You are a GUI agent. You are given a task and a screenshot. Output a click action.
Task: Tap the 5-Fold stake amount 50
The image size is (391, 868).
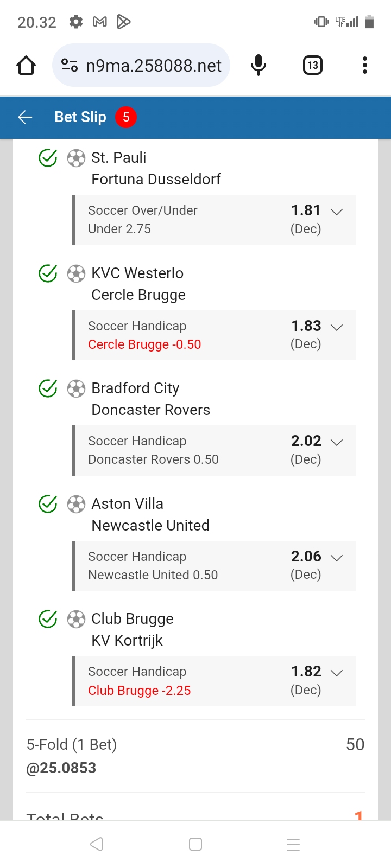(355, 744)
